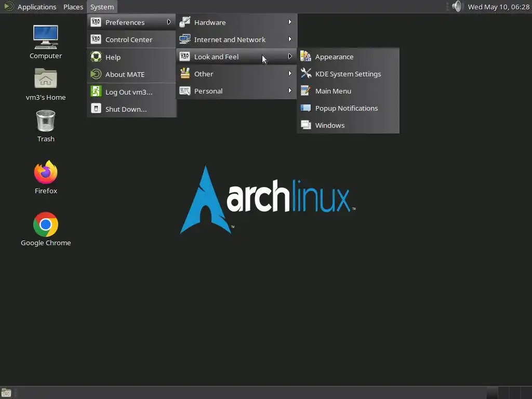The image size is (532, 399).
Task: Click the volume speaker icon in panel
Action: [x=457, y=6]
